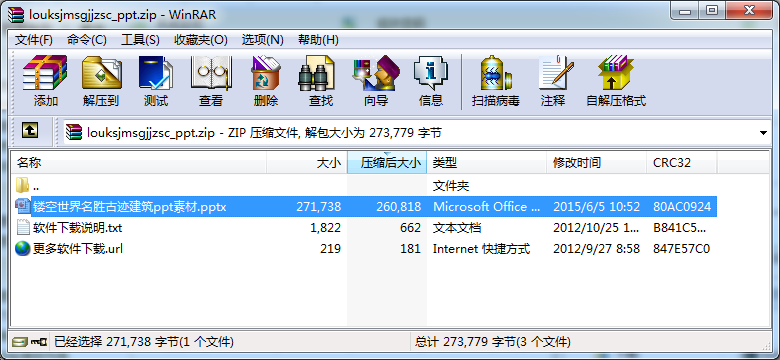Select 镂空世界名胜古迹建筑ppt素材.pptx file name
The image size is (780, 360).
[130, 207]
